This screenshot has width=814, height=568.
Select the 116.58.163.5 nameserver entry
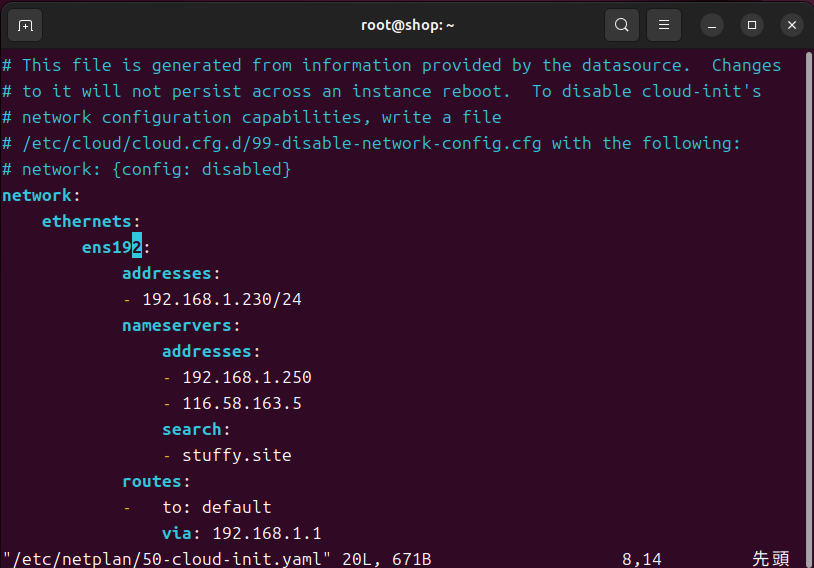[242, 403]
